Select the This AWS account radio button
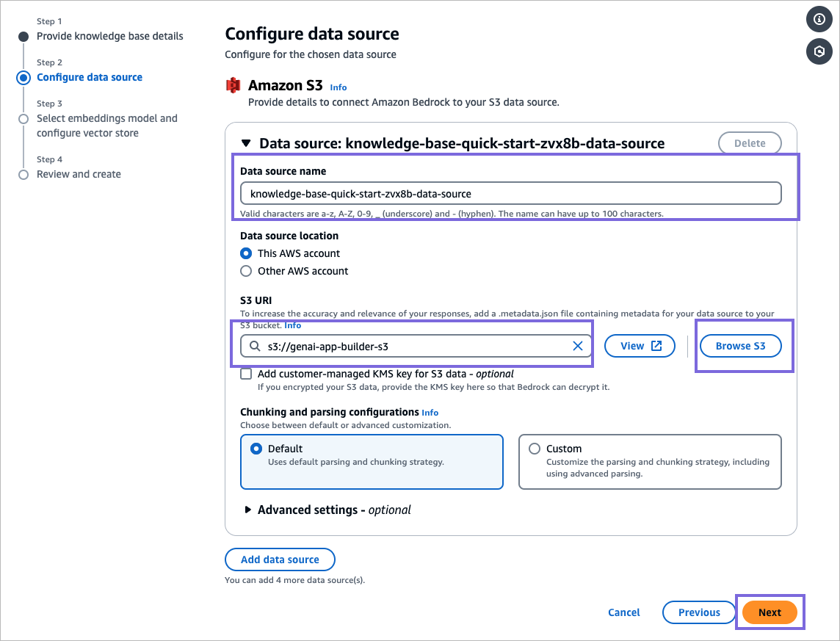This screenshot has width=840, height=641. pos(247,253)
